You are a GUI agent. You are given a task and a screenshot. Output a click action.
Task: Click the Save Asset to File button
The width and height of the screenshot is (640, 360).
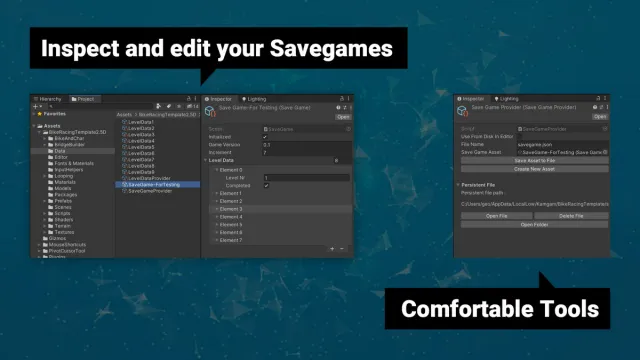pyautogui.click(x=535, y=161)
